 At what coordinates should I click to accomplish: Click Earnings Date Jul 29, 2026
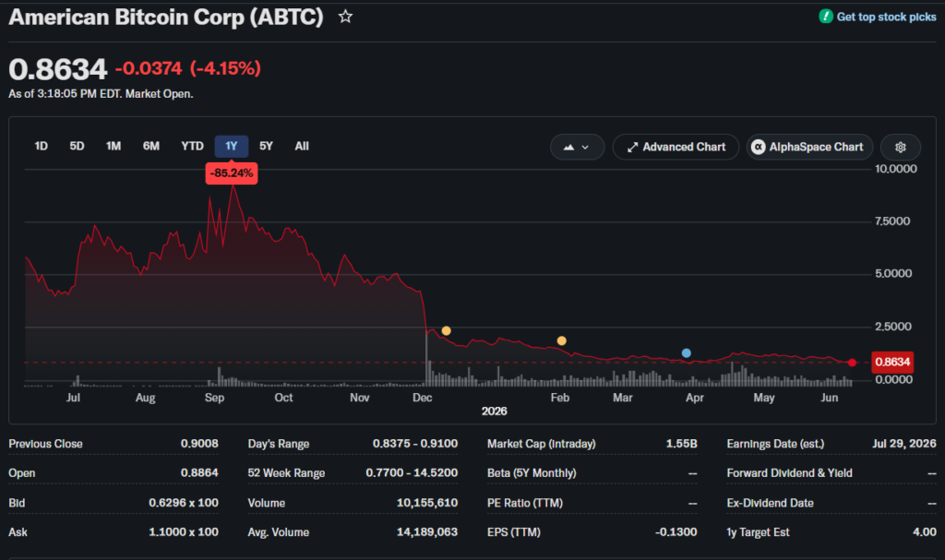click(904, 444)
